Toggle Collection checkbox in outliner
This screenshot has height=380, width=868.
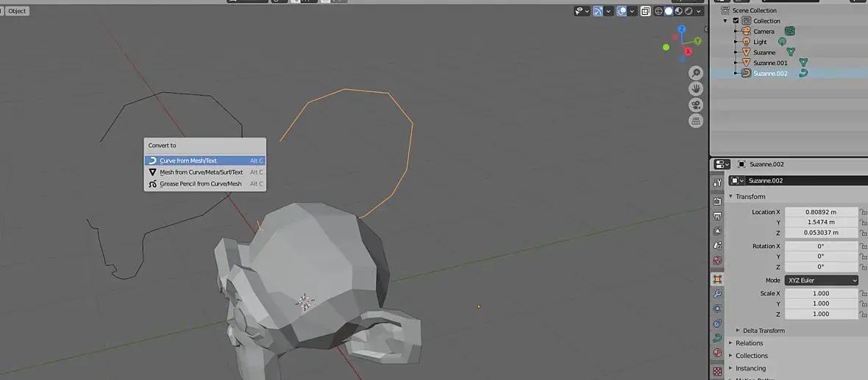click(x=736, y=21)
